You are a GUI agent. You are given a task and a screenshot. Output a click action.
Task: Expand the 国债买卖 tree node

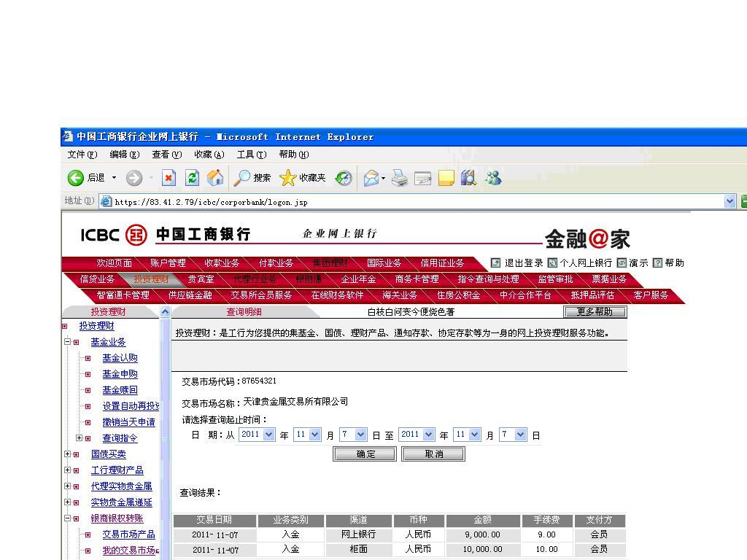click(68, 454)
